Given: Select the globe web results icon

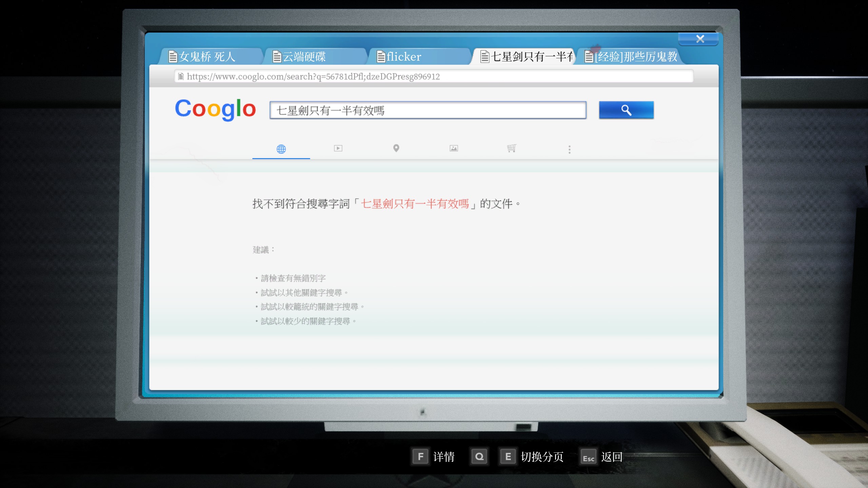Looking at the screenshot, I should click(281, 149).
